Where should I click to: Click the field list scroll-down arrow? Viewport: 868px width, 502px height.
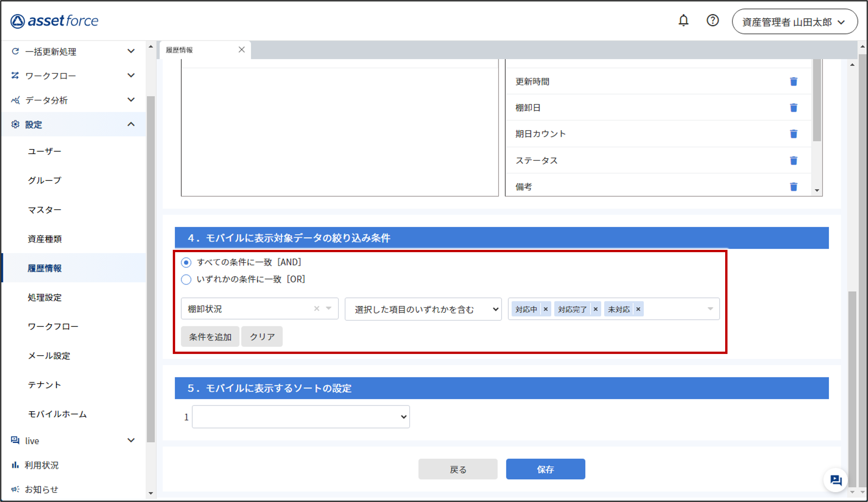click(817, 190)
